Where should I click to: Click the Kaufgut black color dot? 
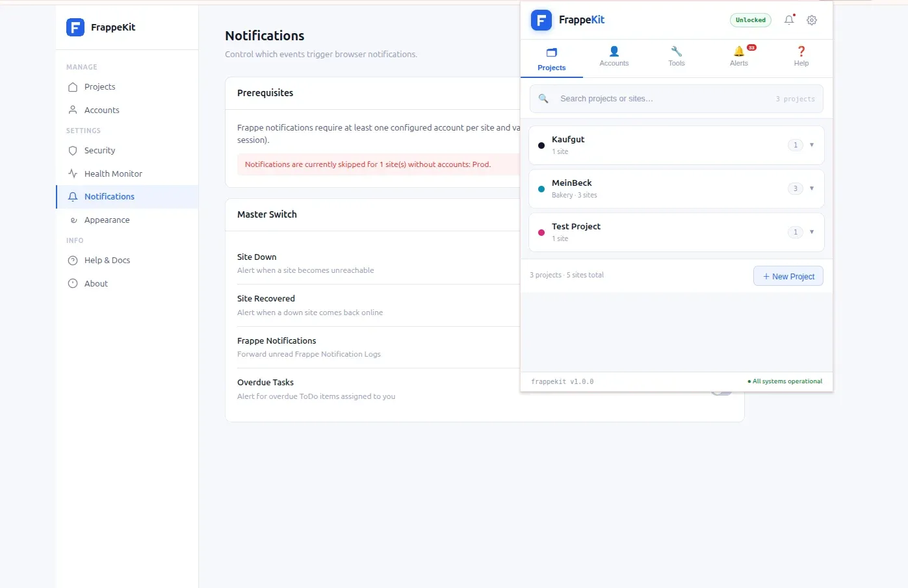click(541, 146)
